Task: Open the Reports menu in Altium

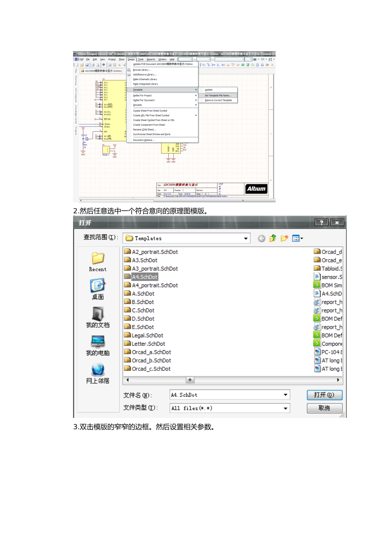Action: 151,59
